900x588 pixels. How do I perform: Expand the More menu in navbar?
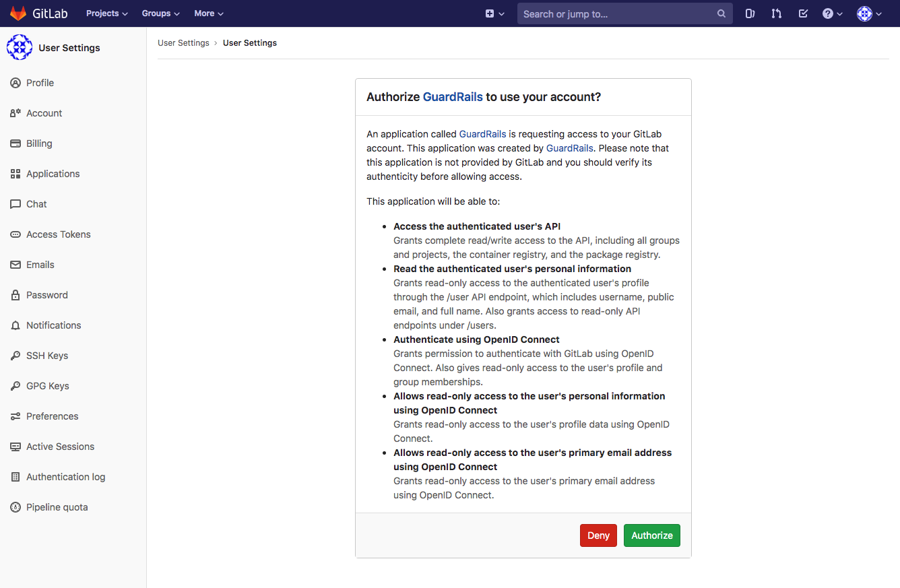pyautogui.click(x=208, y=13)
